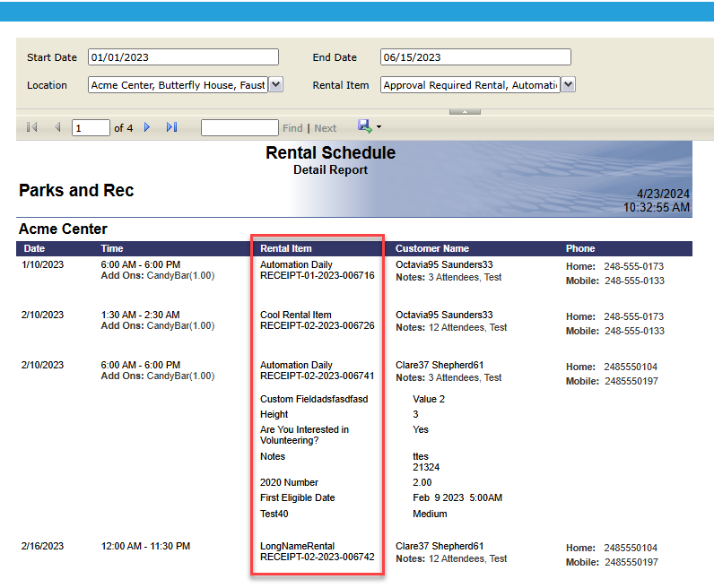Click the Start Date field
Image resolution: width=714 pixels, height=588 pixels.
pos(183,57)
